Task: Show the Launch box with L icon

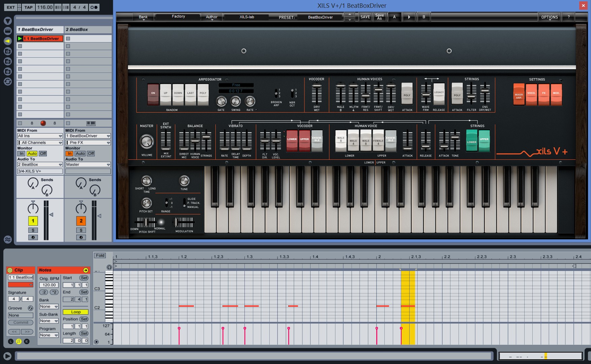Action: coord(10,341)
